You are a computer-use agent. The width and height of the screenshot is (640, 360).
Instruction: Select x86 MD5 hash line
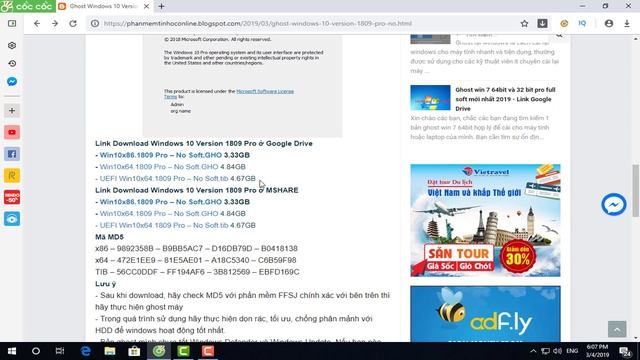196,249
